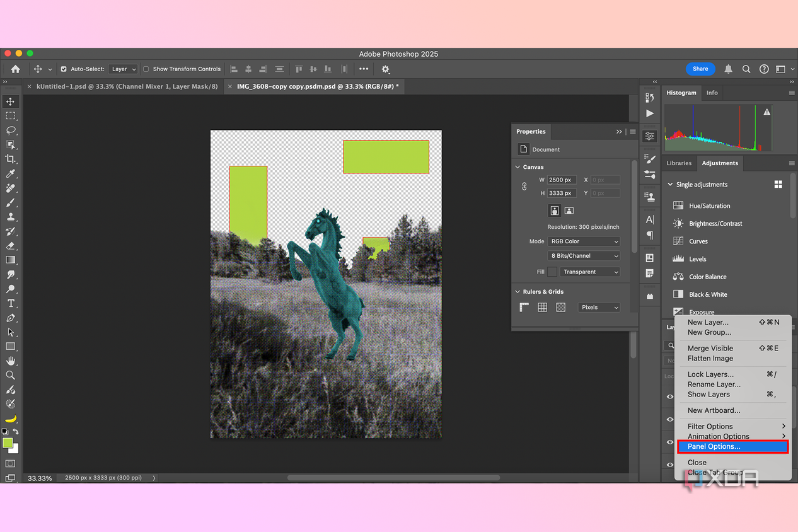Toggle grid display in Rulers & Grids
The height and width of the screenshot is (532, 798).
(542, 307)
